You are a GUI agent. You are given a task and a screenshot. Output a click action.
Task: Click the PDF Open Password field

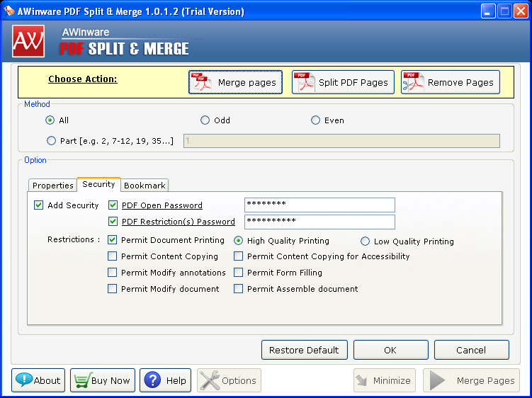pyautogui.click(x=319, y=205)
